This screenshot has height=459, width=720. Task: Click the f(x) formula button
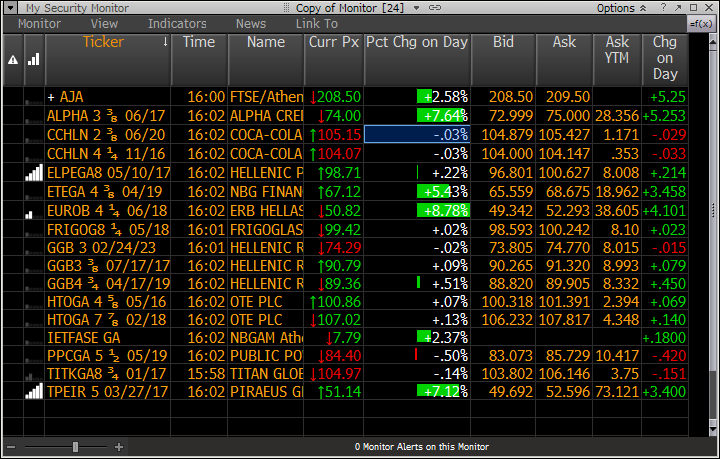(702, 23)
